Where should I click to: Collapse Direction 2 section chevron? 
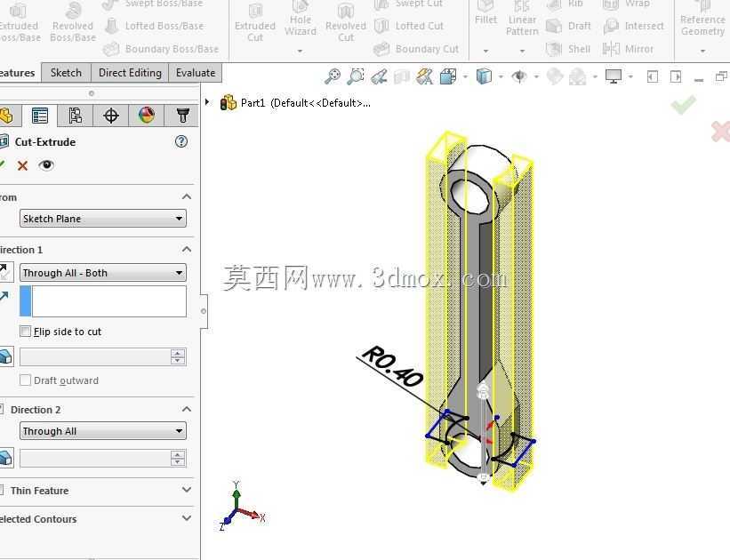click(x=186, y=409)
